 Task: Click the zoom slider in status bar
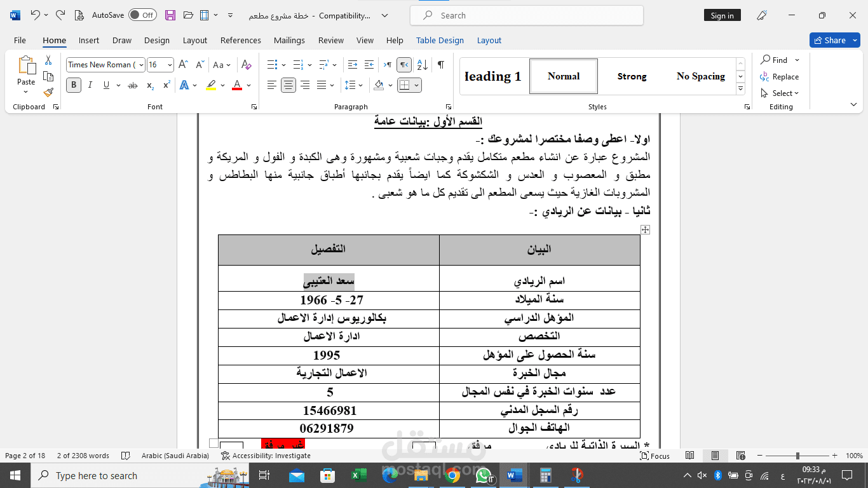tap(797, 456)
